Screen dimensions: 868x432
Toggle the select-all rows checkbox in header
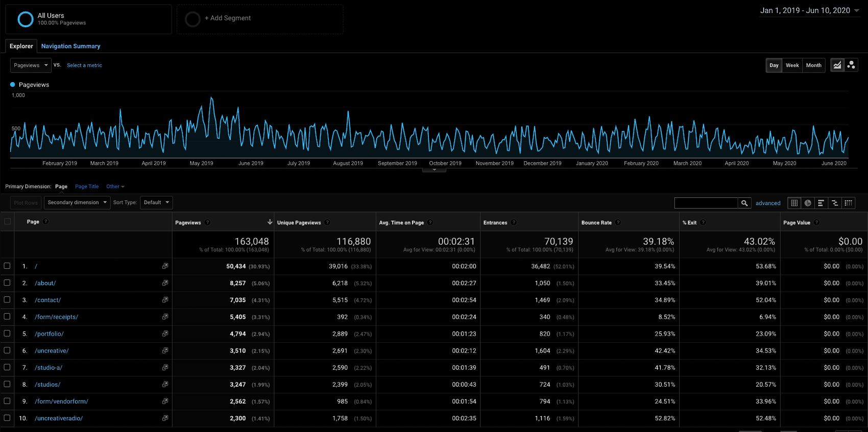pos(7,221)
